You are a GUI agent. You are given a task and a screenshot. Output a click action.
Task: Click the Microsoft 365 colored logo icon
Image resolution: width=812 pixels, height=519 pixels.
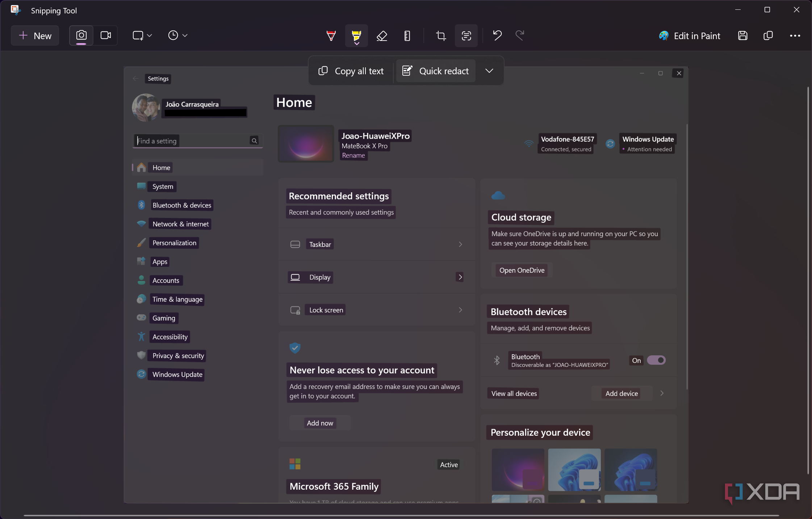click(295, 464)
